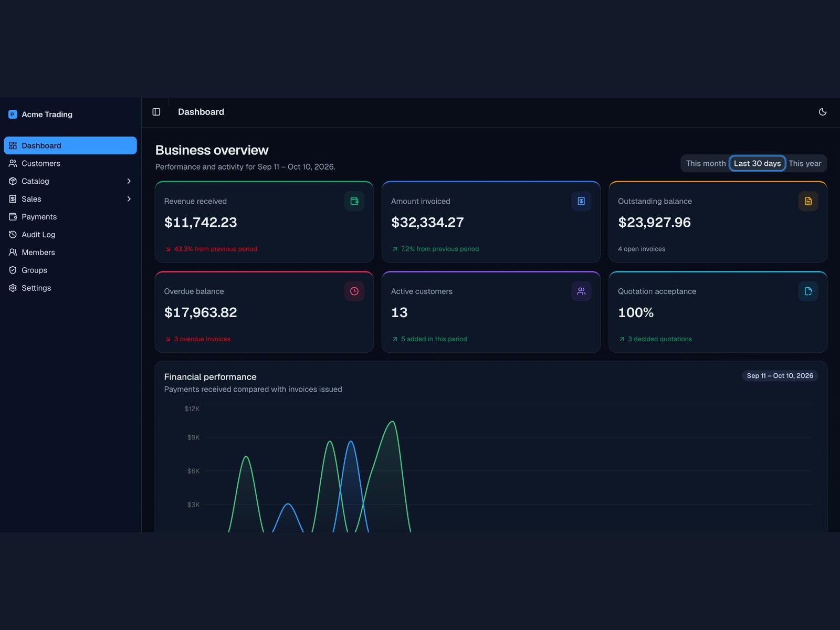Open the Audit Log page
The height and width of the screenshot is (630, 840).
(x=70, y=235)
